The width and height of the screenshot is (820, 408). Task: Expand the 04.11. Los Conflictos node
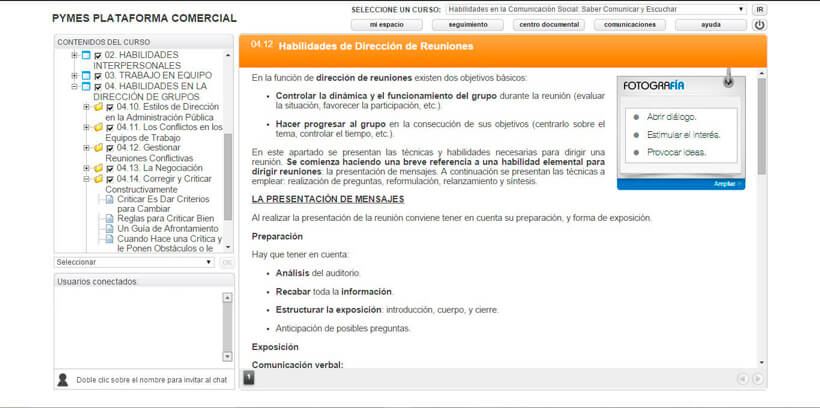click(x=86, y=127)
